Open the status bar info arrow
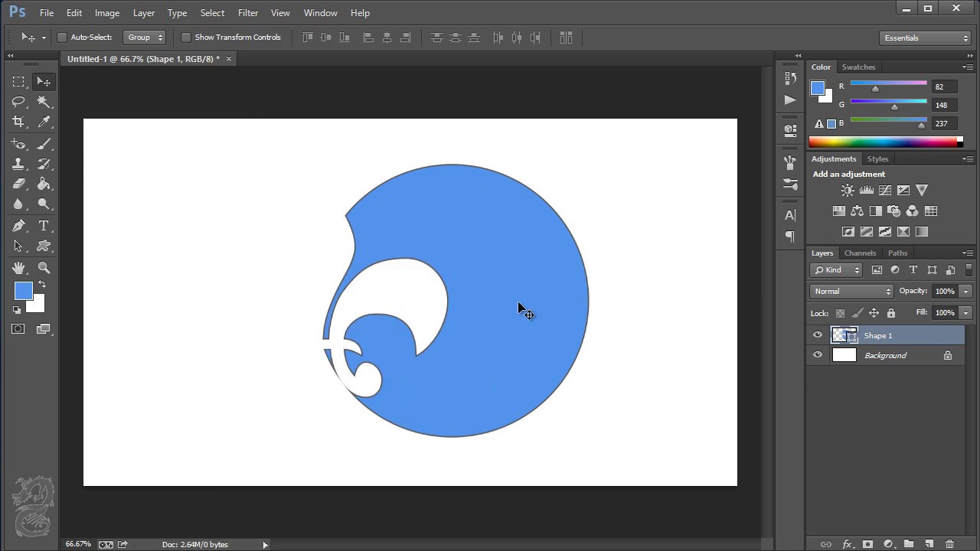This screenshot has height=551, width=980. pyautogui.click(x=266, y=545)
